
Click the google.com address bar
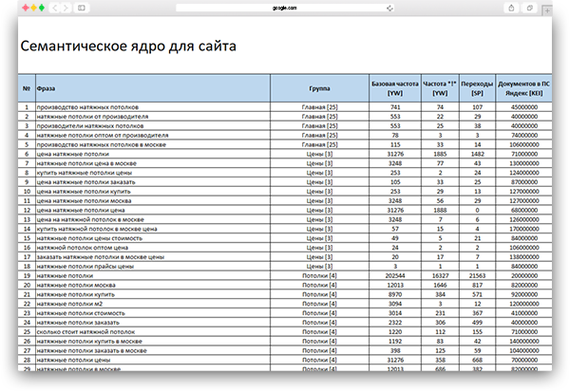[285, 8]
